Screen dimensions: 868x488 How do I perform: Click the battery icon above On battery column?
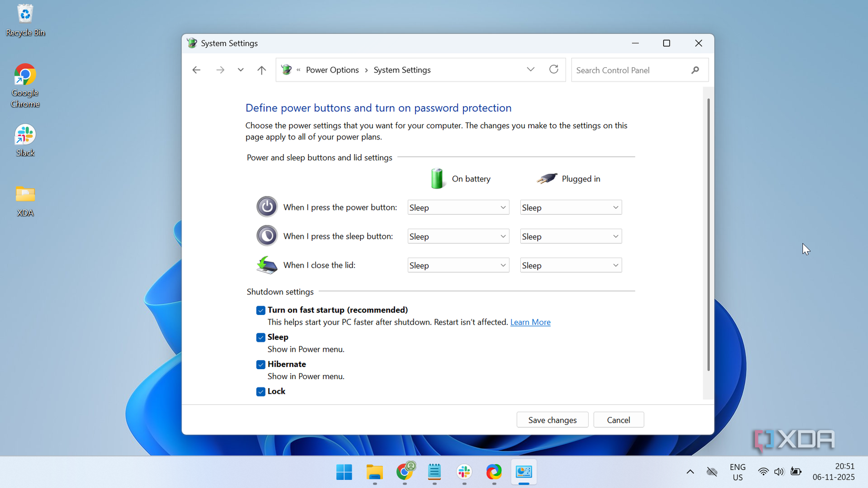pos(437,178)
